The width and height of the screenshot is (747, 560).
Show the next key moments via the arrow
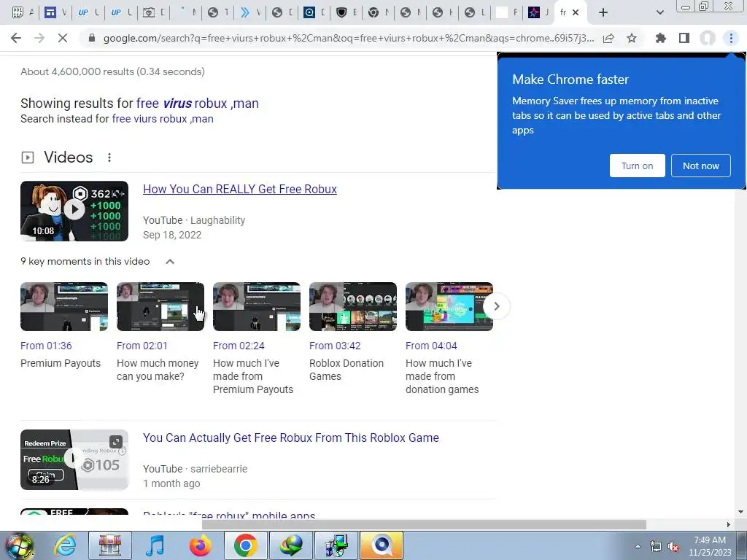point(496,306)
